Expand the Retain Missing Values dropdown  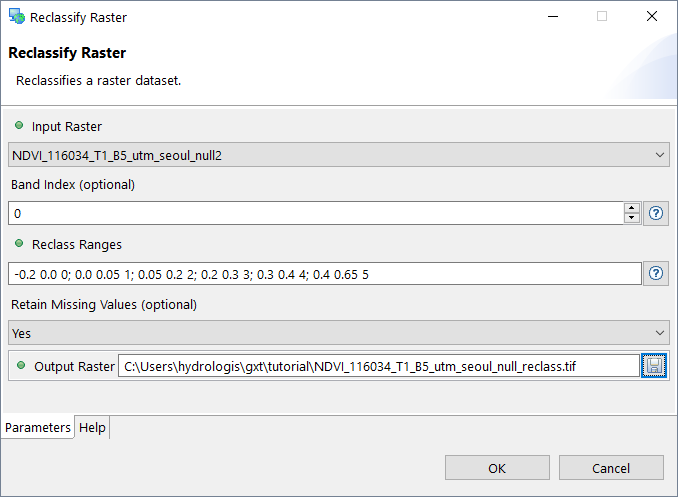(338, 333)
